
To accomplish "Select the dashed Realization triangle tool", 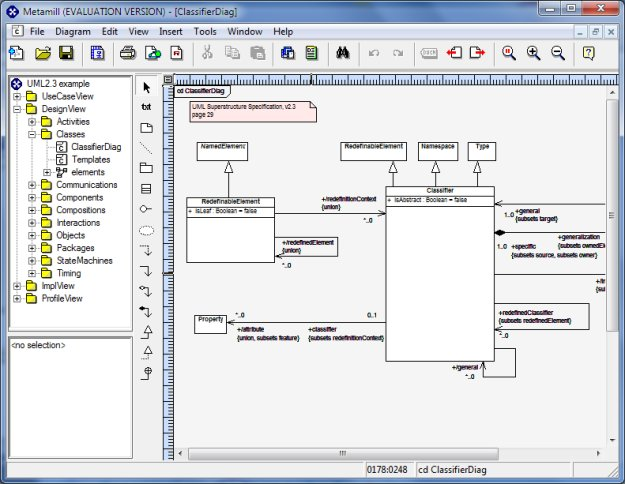I will point(147,352).
